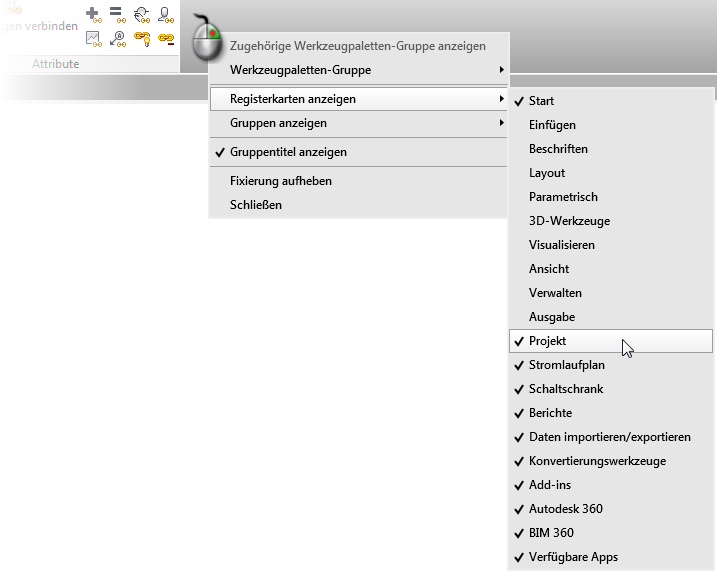The width and height of the screenshot is (717, 573).
Task: Enable the Einfügen tab
Action: click(611, 125)
